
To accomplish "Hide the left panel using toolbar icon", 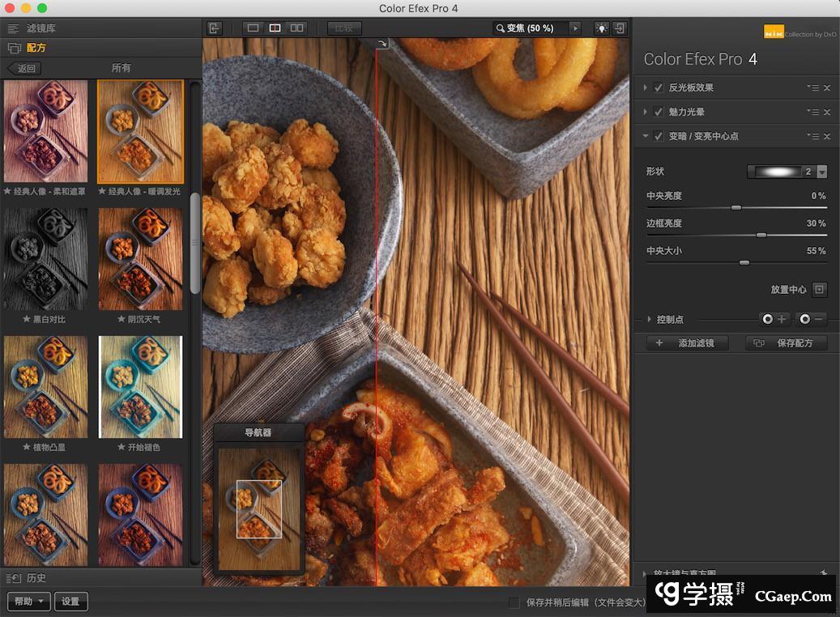I will (215, 28).
